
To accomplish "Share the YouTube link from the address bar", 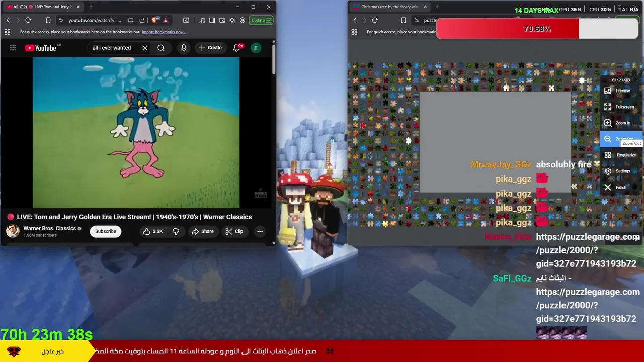I will pos(142,20).
